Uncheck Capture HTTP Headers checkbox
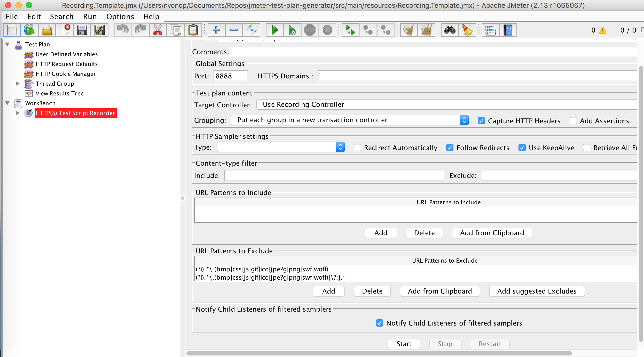 [x=481, y=121]
